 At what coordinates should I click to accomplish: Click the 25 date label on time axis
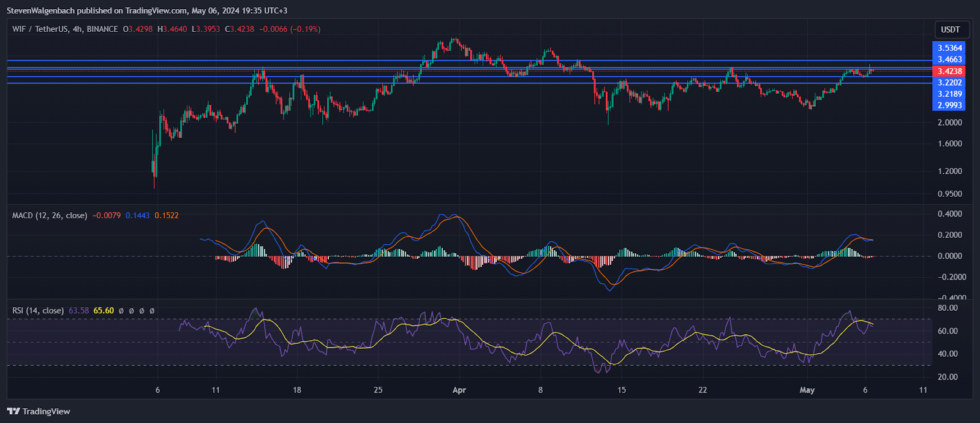378,390
